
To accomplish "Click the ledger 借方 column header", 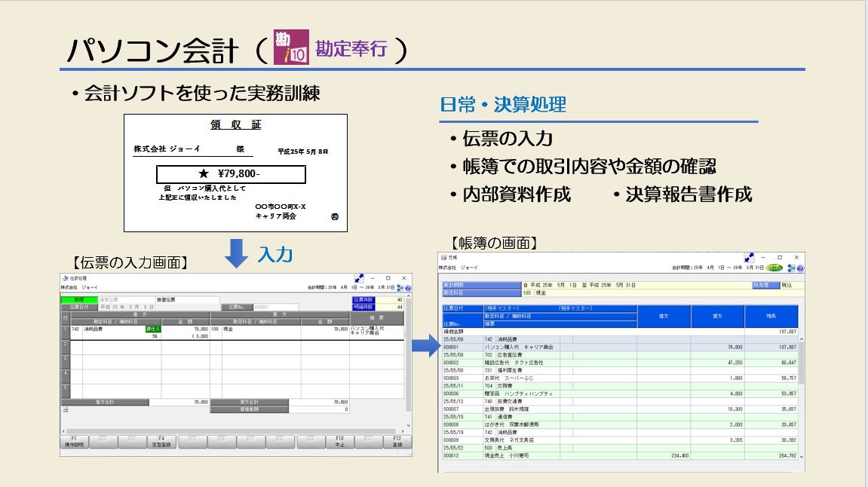I will (664, 316).
